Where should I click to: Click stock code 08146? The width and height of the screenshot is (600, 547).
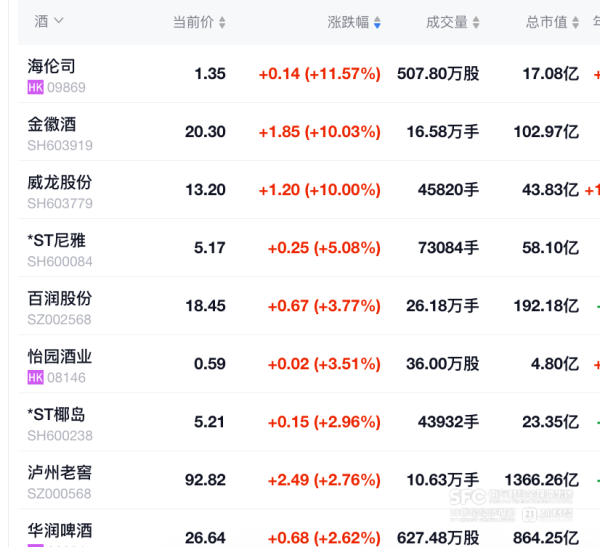[x=66, y=378]
